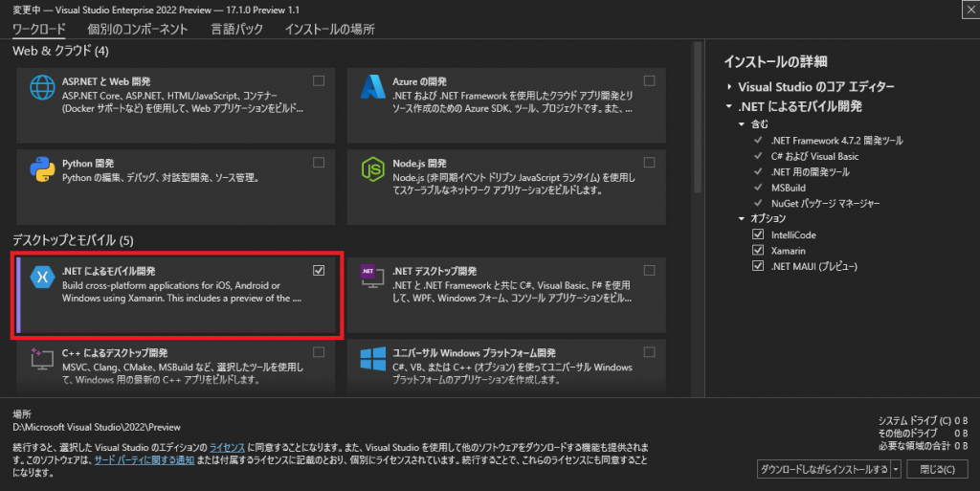Click the Xamarin X hexagon icon
Viewport: 980px width, 491px height.
tap(42, 277)
